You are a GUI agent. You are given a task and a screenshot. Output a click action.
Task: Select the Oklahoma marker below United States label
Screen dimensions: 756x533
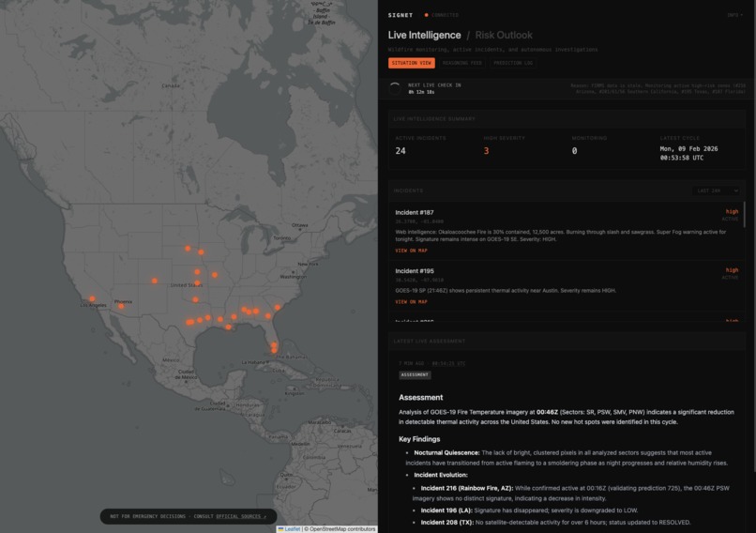(x=195, y=299)
